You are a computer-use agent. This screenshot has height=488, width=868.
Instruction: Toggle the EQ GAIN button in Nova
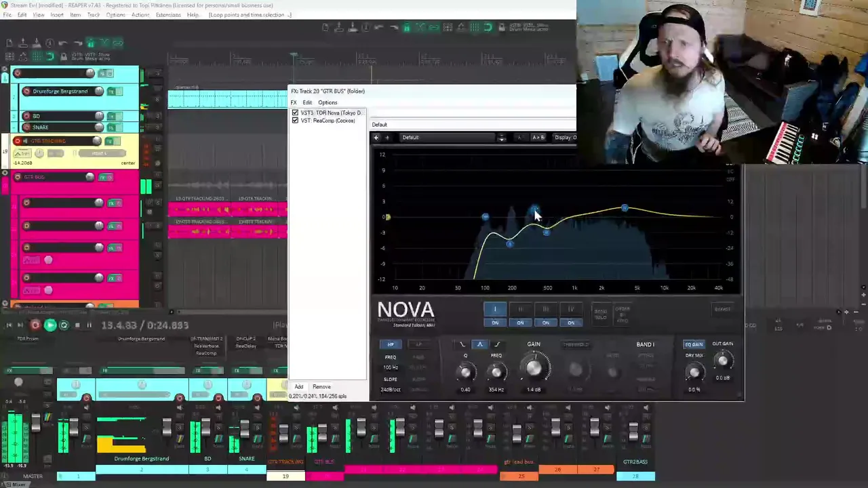coord(694,344)
